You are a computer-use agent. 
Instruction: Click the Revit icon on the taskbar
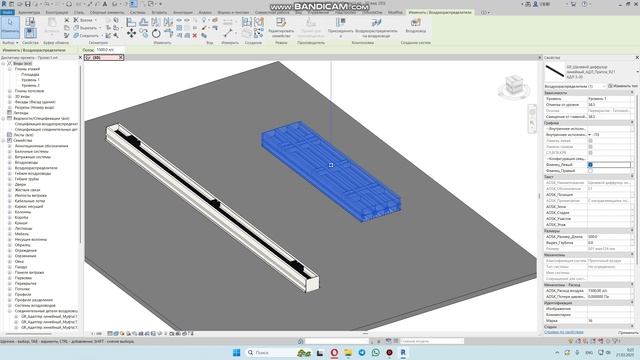pyautogui.click(x=403, y=353)
